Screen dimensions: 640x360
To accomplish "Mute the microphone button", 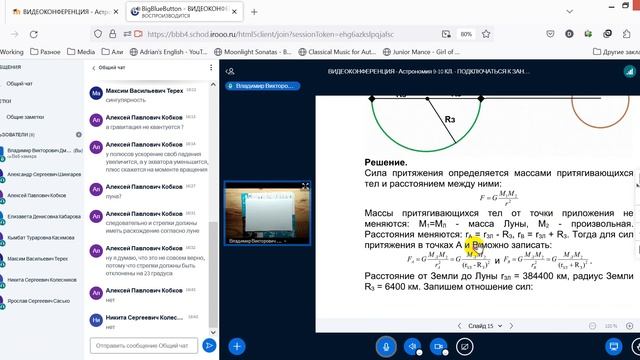I will 386,347.
